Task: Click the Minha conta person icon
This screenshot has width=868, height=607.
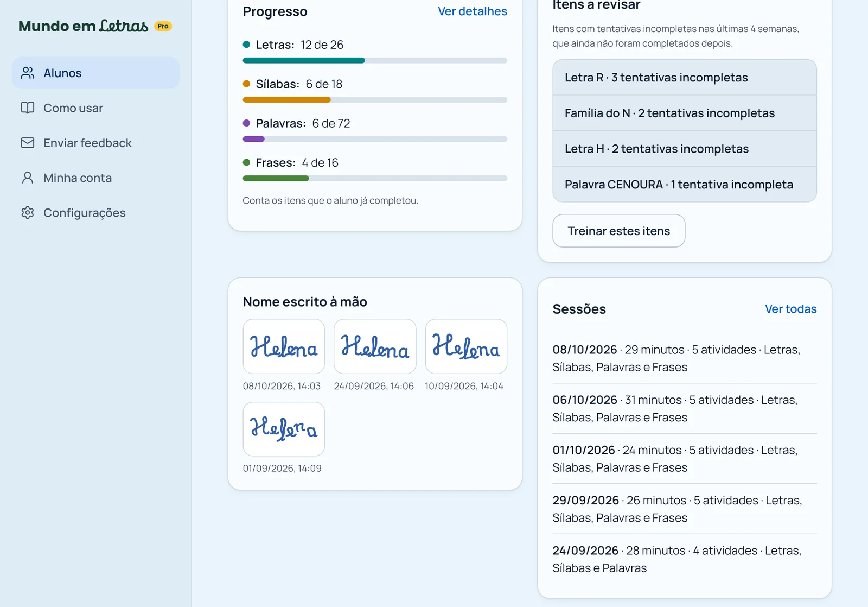Action: coord(28,178)
